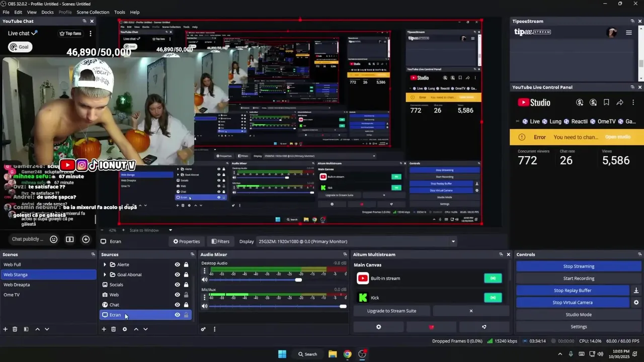Save replay with download icon
Viewport: 644px width, 362px height.
(x=636, y=291)
